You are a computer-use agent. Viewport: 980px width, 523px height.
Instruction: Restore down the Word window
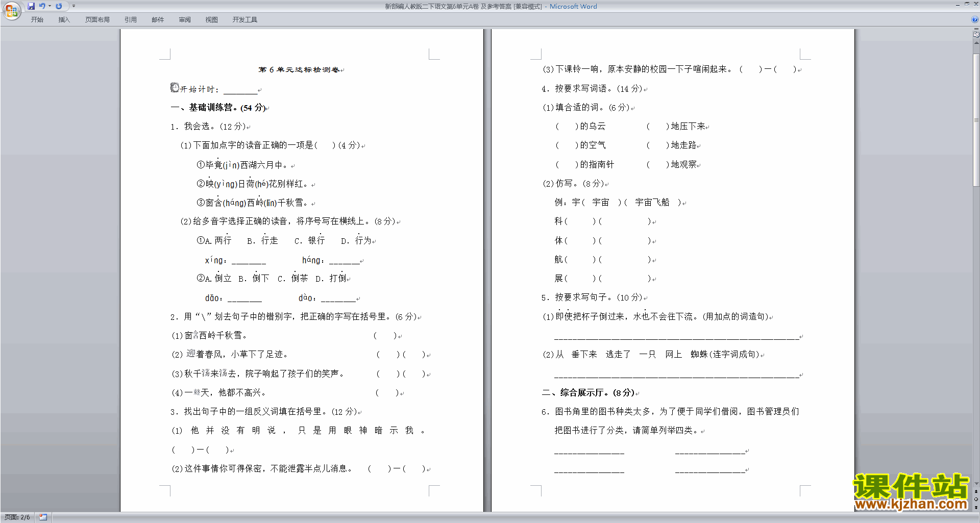pos(967,4)
